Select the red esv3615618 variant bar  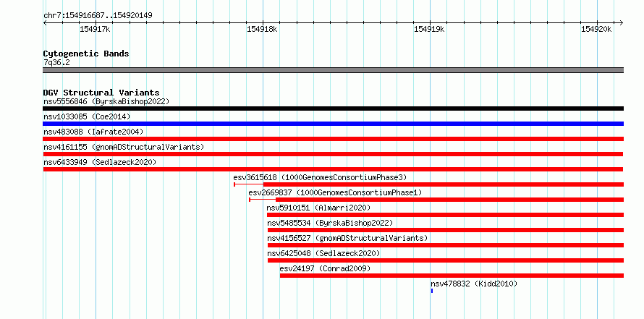429,184
